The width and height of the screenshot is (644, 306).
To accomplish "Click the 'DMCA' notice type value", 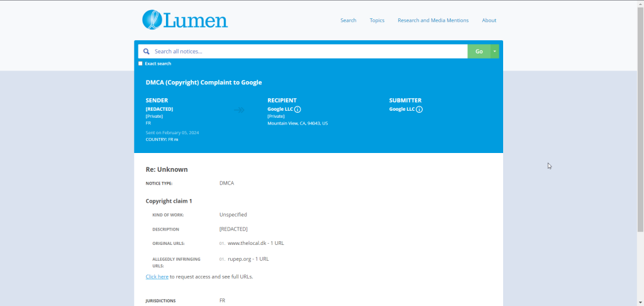I will [226, 183].
